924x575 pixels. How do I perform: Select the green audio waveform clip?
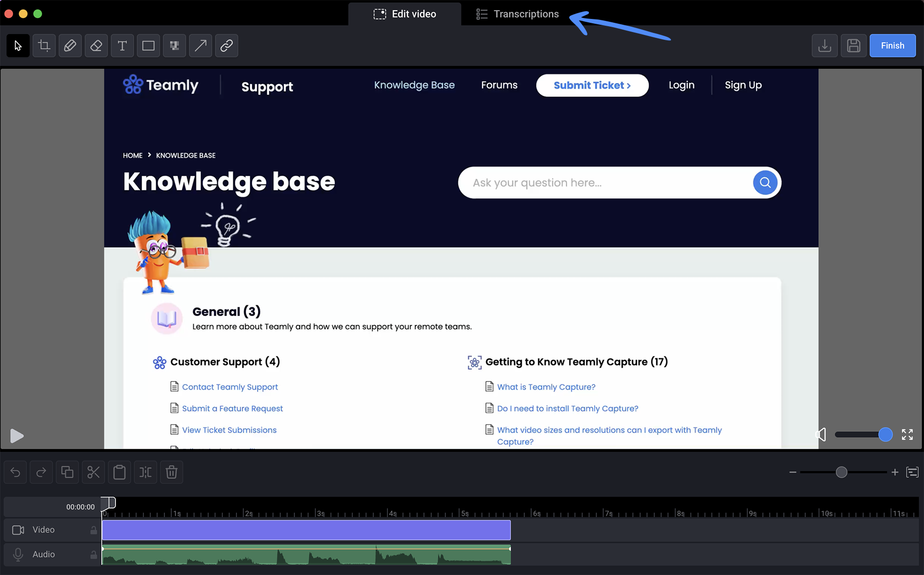click(x=306, y=555)
